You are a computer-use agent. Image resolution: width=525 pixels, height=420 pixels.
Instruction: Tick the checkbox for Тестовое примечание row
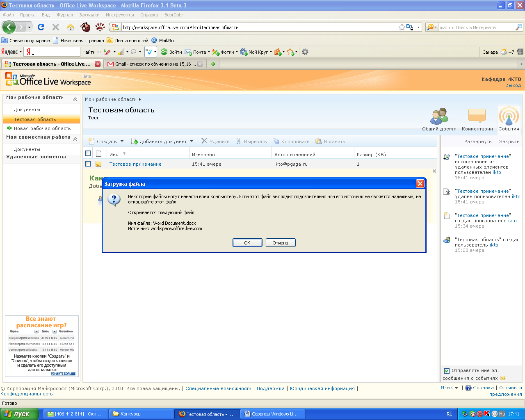(88, 164)
